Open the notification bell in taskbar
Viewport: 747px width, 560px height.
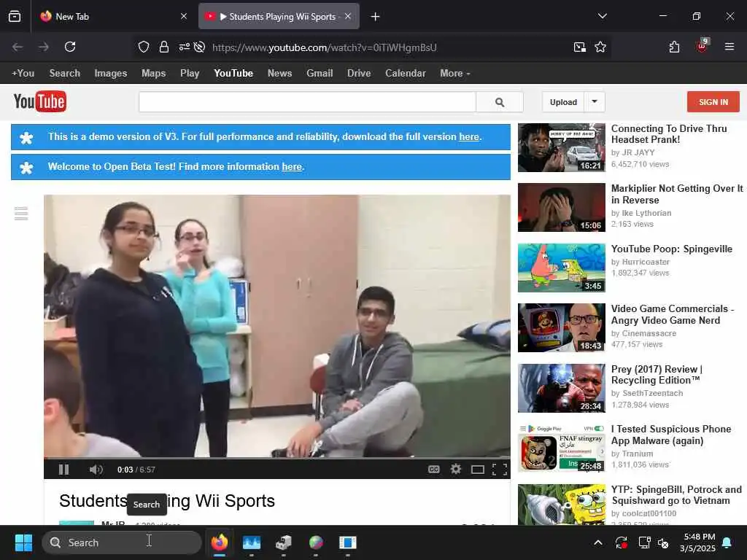point(727,542)
